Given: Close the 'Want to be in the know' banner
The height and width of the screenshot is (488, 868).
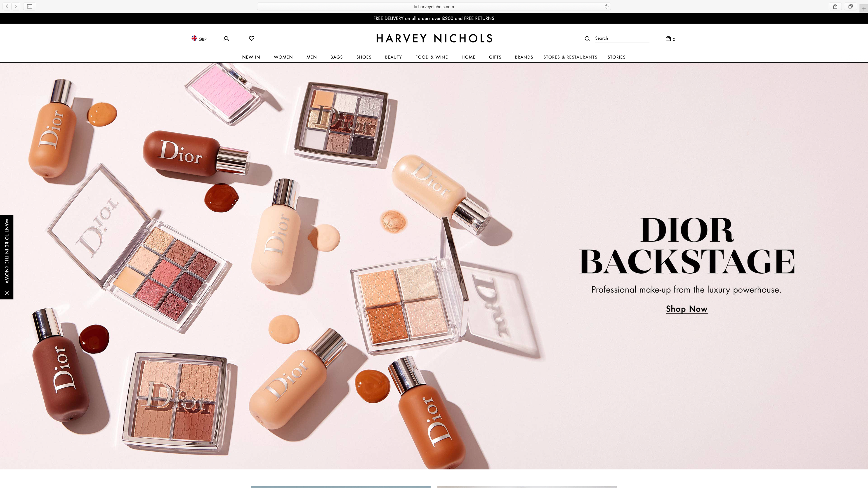Looking at the screenshot, I should (7, 293).
